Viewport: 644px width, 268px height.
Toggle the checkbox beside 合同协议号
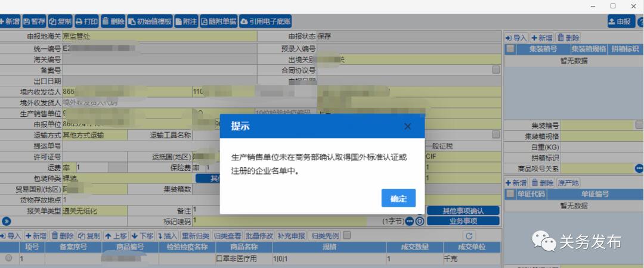click(x=496, y=69)
